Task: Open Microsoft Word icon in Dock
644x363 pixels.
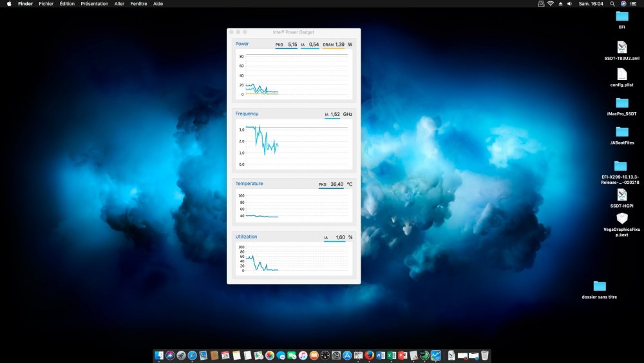Action: click(x=381, y=355)
